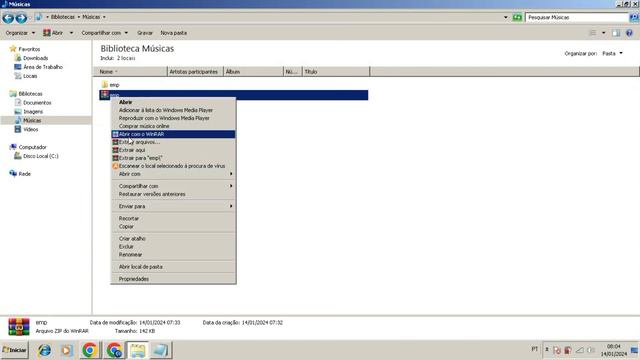Screen dimensions: 640x360
Task: Click the Pesquisar Músicas search field
Action: tap(577, 17)
